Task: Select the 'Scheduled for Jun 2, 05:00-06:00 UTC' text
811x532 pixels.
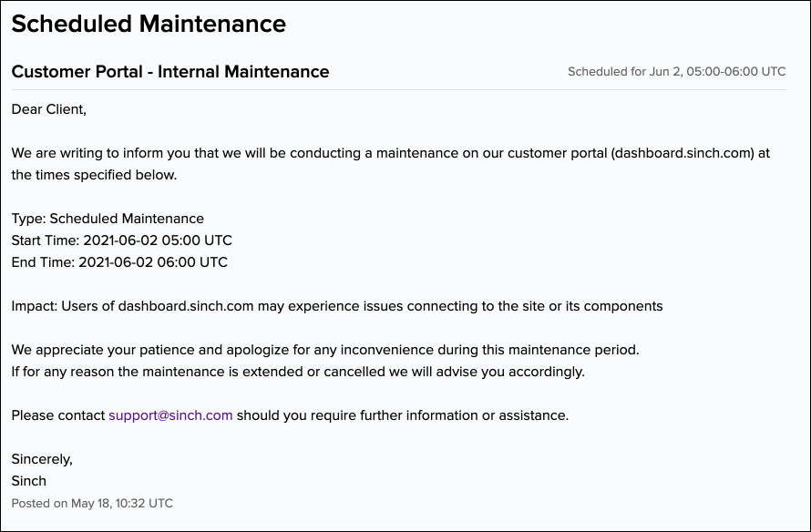Action: pyautogui.click(x=676, y=71)
